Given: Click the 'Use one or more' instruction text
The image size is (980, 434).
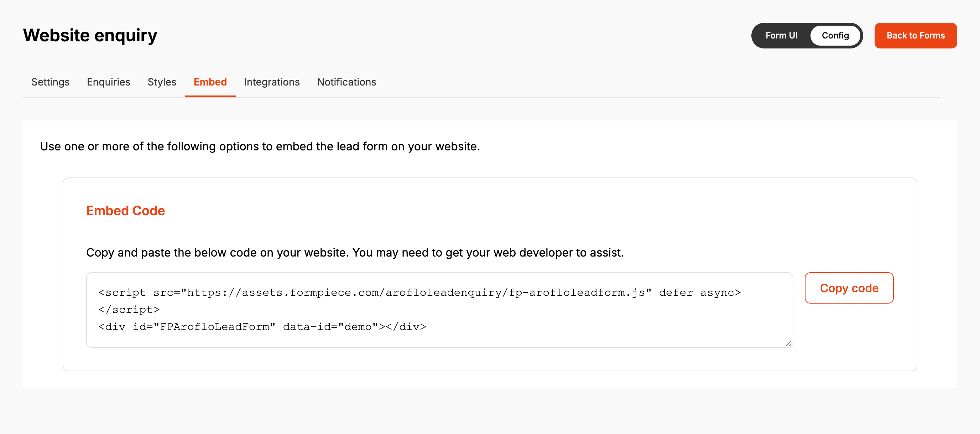Looking at the screenshot, I should (x=260, y=146).
